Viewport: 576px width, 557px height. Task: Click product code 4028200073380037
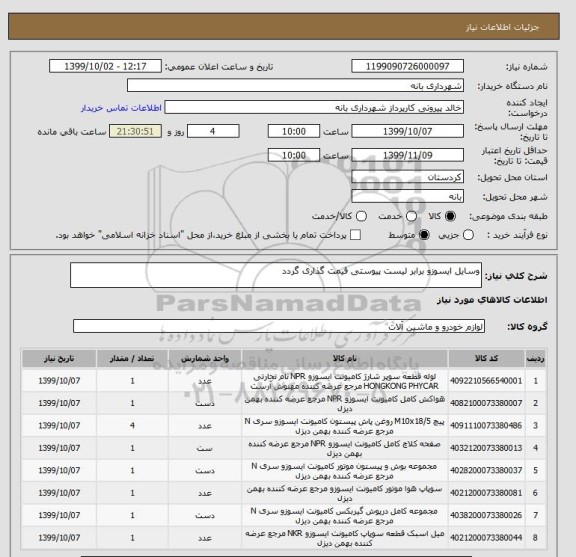486,470
